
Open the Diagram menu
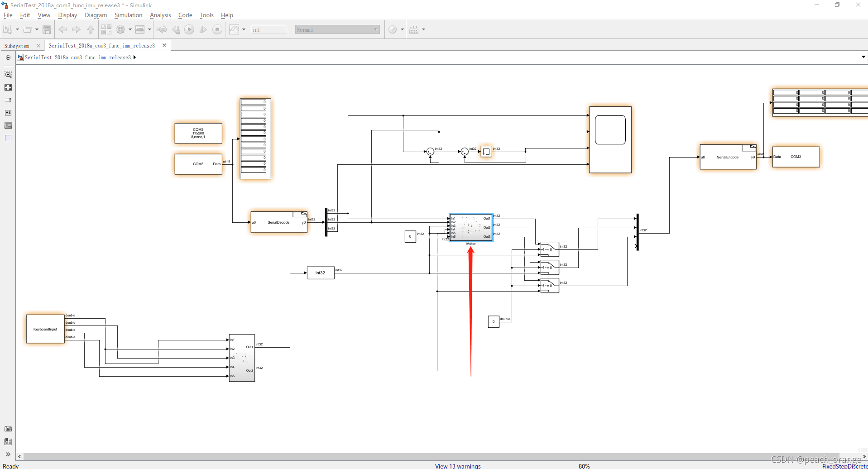[x=96, y=15]
